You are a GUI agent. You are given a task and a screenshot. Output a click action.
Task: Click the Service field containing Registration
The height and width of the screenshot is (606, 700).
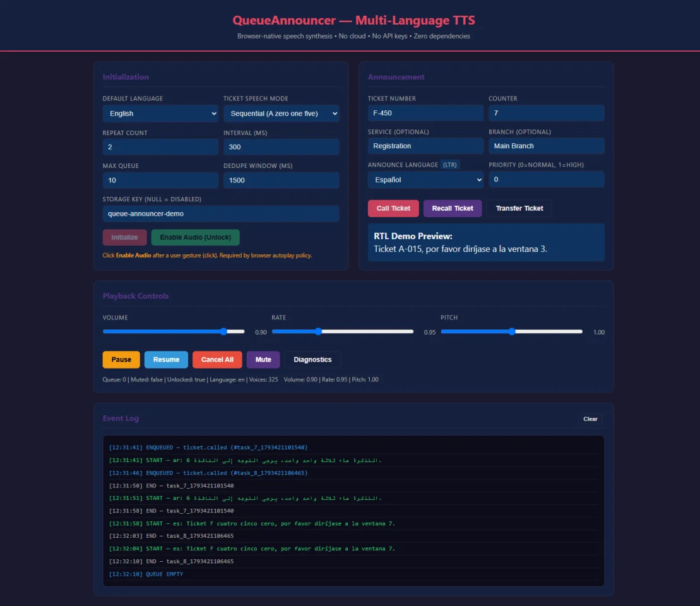[x=425, y=146]
